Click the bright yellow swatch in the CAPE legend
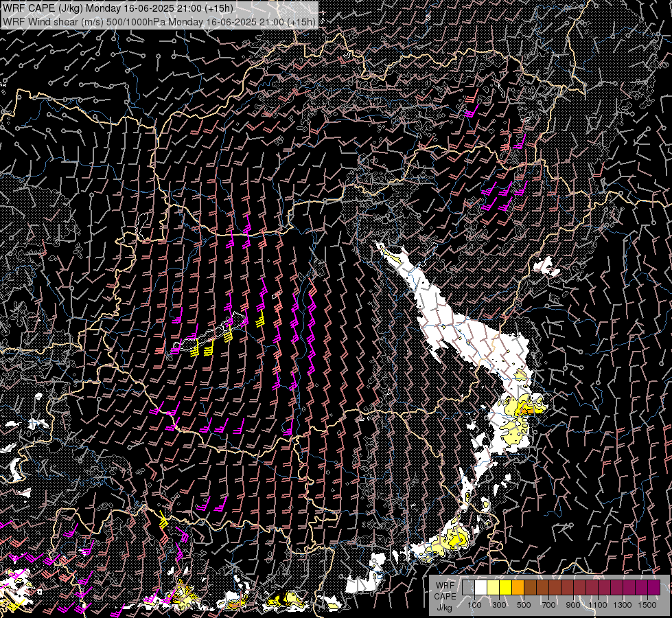 coord(505,588)
